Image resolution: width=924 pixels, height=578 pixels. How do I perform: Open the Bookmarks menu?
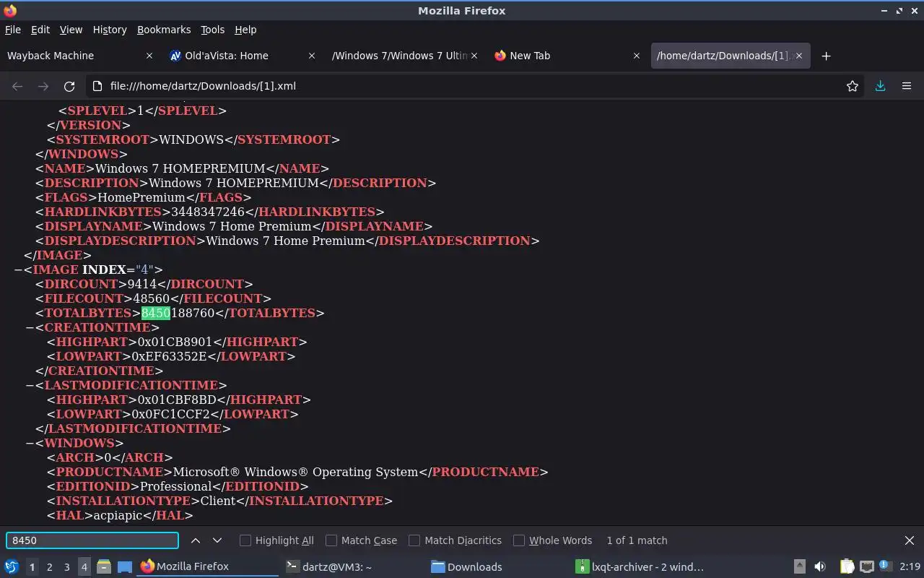click(x=164, y=30)
